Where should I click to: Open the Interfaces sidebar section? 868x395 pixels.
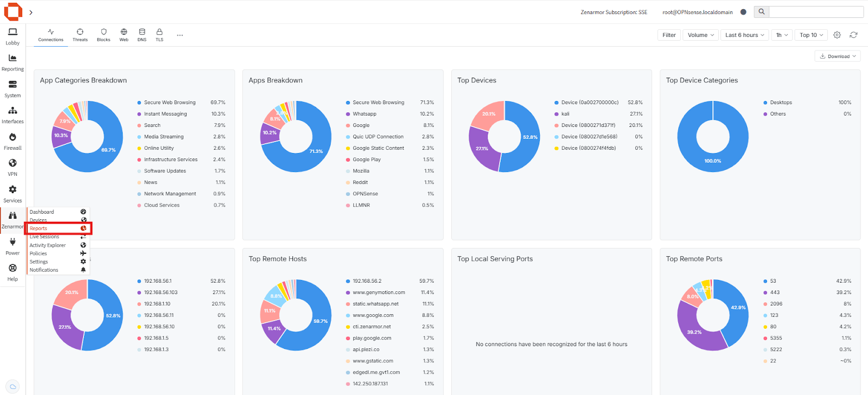point(12,116)
